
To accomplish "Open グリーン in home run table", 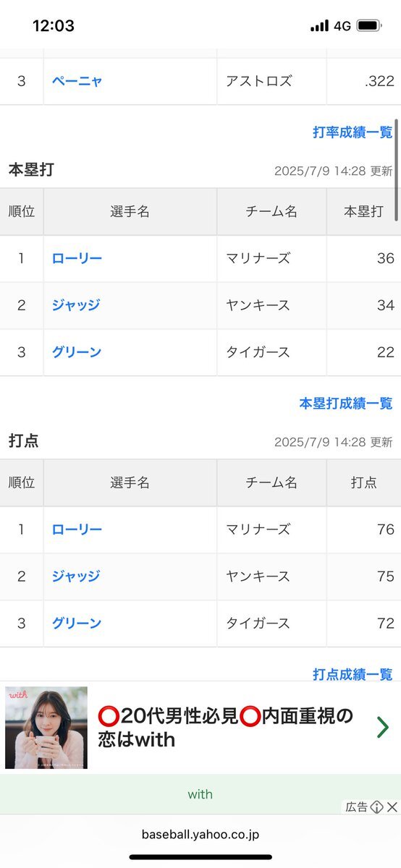I will pos(77,352).
